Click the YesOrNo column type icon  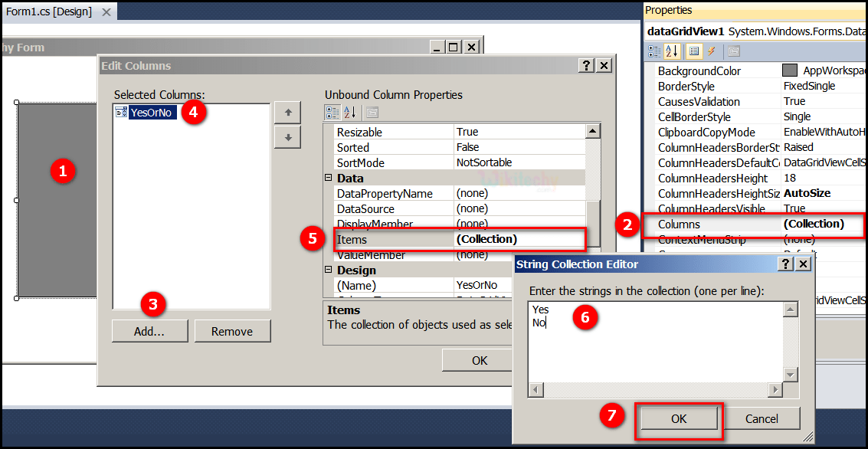[121, 111]
